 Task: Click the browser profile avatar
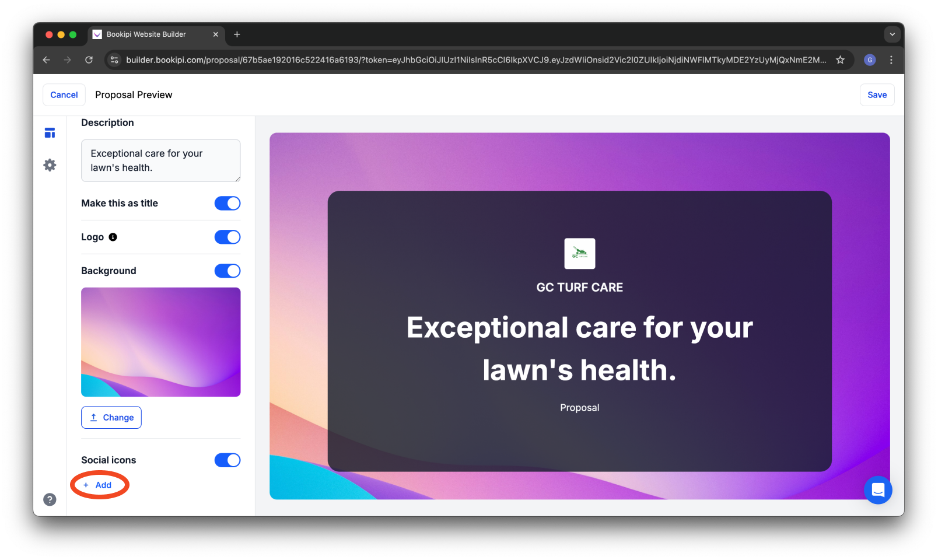(x=869, y=60)
